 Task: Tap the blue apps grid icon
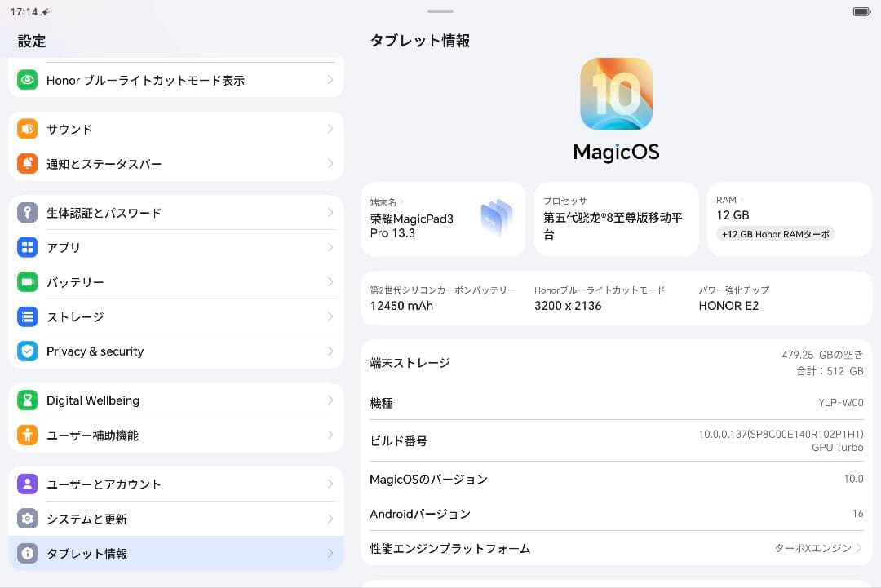coord(27,247)
